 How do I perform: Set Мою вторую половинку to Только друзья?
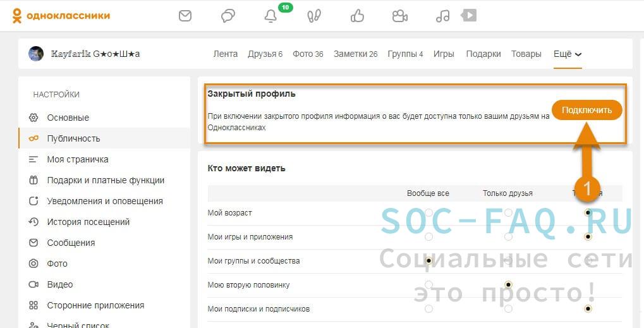pos(509,285)
